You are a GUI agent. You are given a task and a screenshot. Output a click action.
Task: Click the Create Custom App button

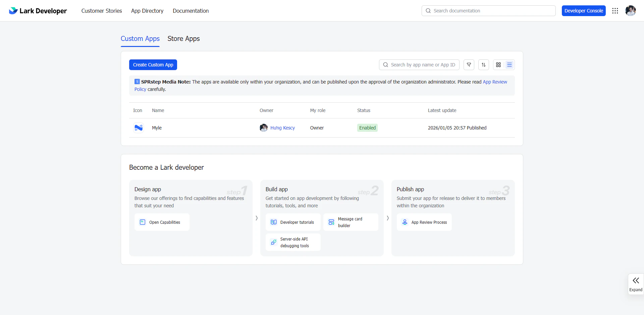click(x=153, y=64)
